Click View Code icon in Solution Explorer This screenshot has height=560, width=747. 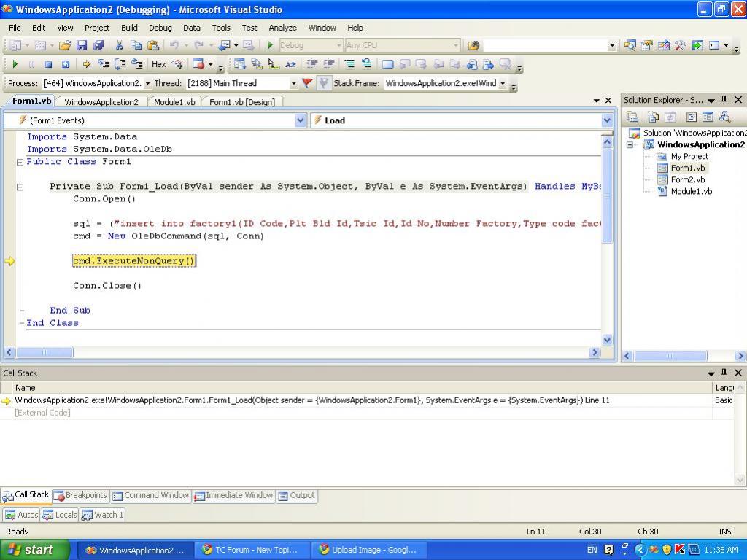click(692, 117)
